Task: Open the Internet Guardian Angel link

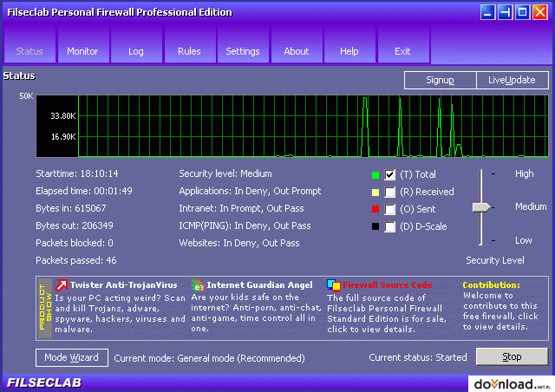Action: (x=259, y=285)
